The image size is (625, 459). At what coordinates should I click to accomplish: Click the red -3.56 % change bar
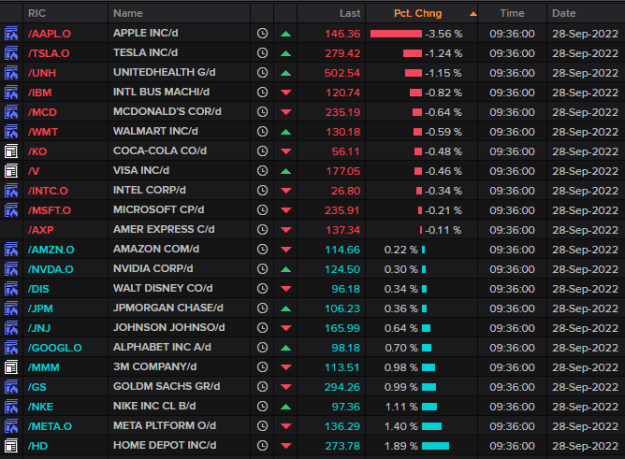click(x=396, y=34)
